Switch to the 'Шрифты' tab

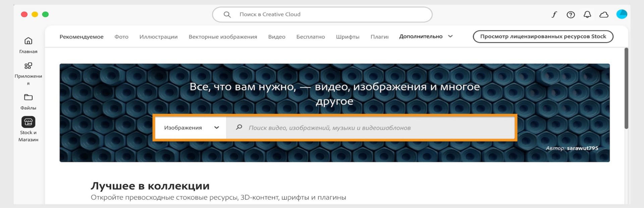point(347,37)
